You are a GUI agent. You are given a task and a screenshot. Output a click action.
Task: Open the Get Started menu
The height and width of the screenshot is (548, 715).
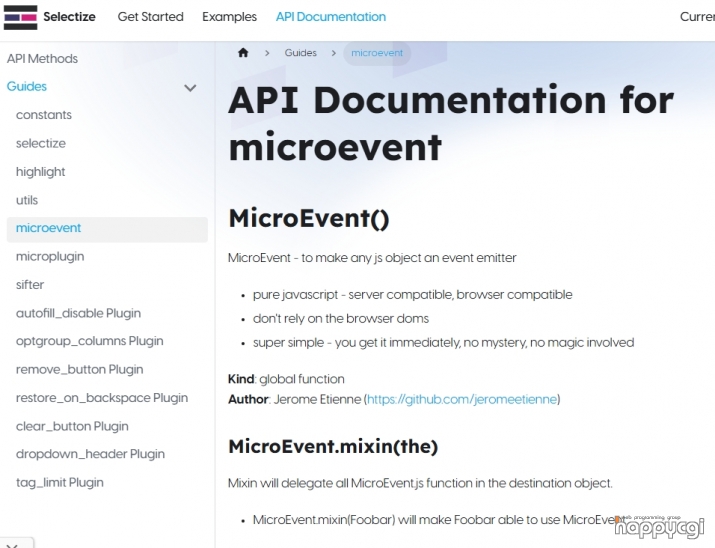[150, 17]
